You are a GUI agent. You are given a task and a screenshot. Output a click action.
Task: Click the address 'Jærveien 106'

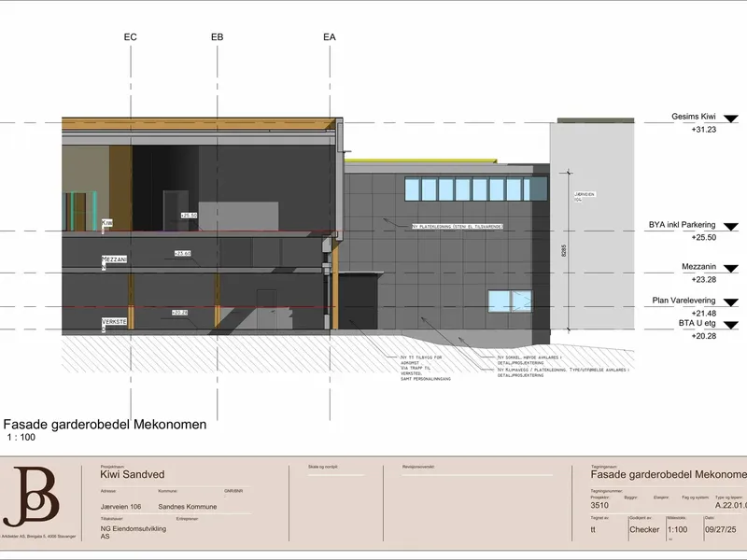coord(120,507)
